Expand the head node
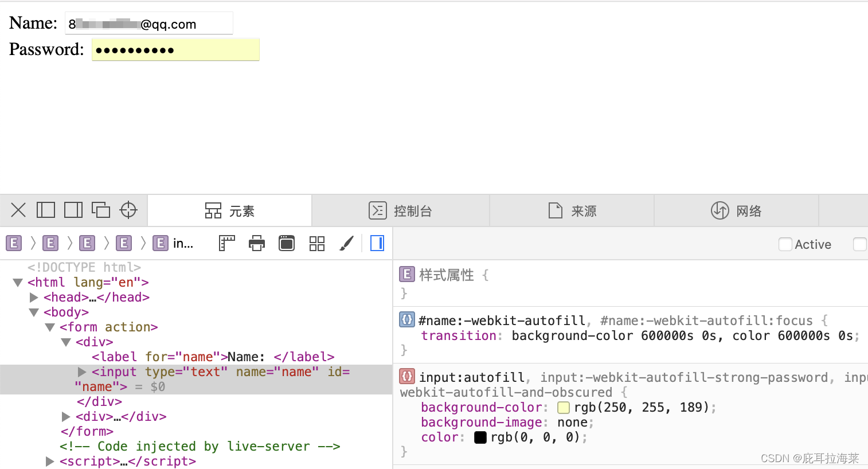868x469 pixels. [34, 298]
